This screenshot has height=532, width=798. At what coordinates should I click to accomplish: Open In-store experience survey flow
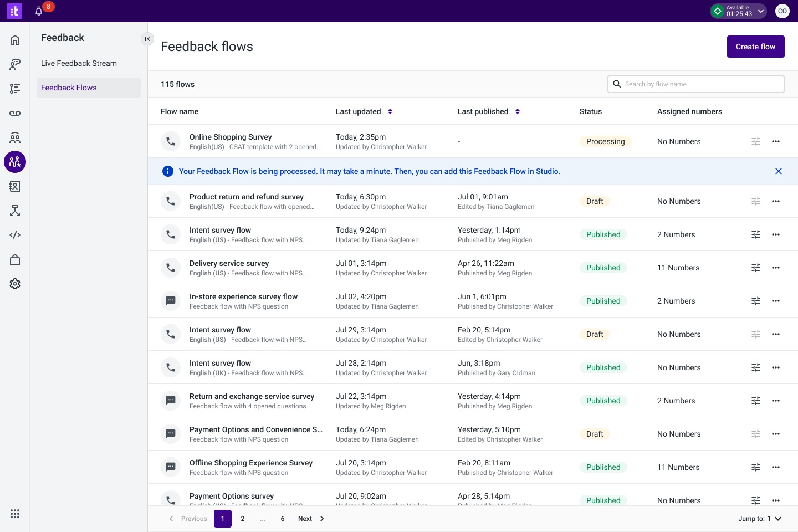click(243, 296)
